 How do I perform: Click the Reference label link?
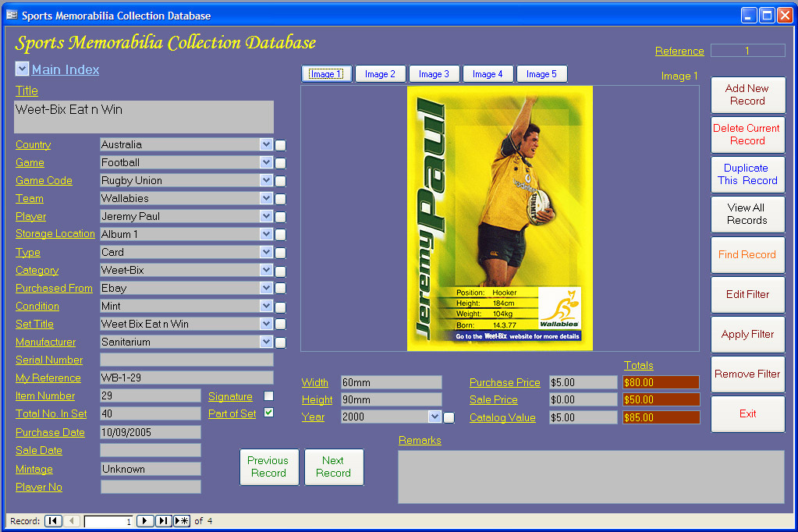click(x=679, y=51)
